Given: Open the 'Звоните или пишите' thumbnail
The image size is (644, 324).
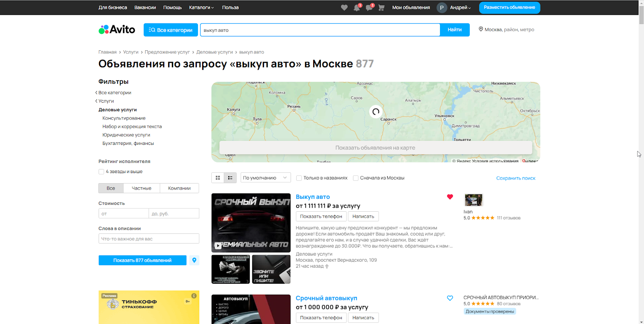Looking at the screenshot, I should pos(271,269).
